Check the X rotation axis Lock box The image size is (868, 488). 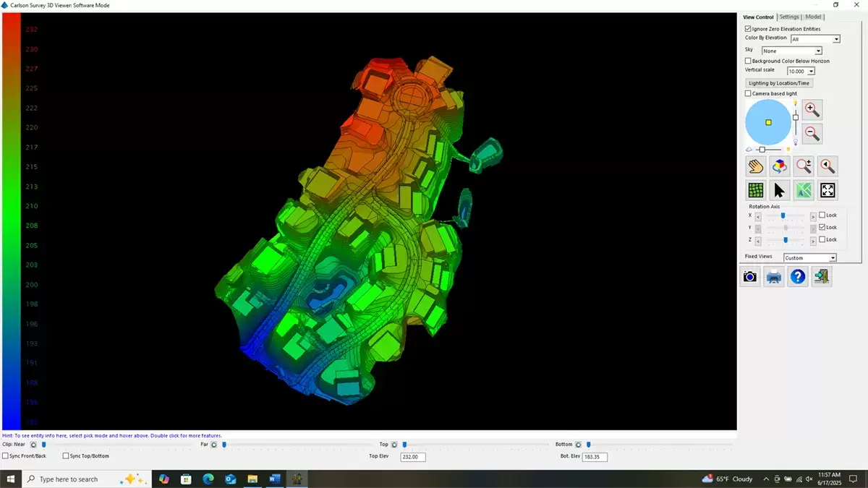(x=822, y=215)
